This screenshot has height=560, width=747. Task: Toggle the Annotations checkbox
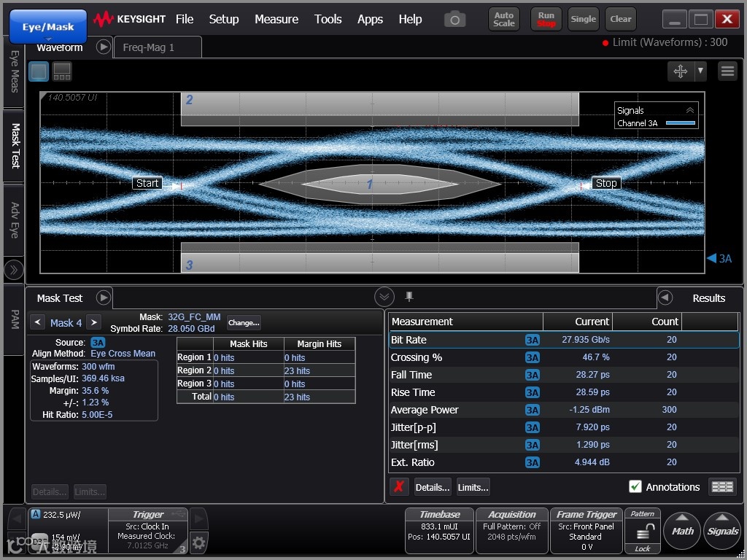pyautogui.click(x=635, y=487)
